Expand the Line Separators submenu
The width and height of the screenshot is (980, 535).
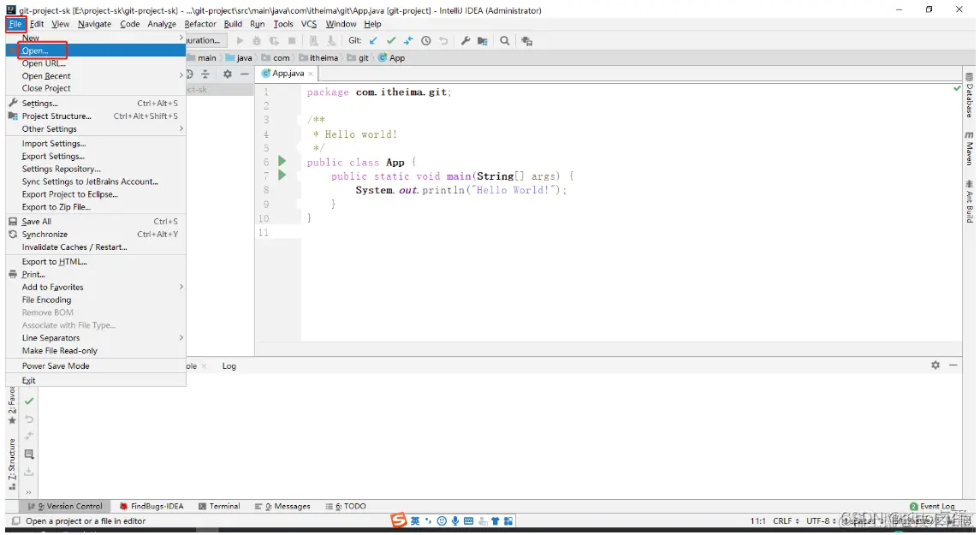click(x=96, y=337)
